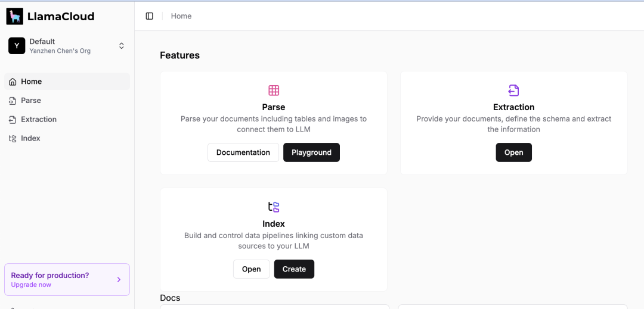Click the pink grid icon on Parse card
The height and width of the screenshot is (309, 644).
pos(274,90)
